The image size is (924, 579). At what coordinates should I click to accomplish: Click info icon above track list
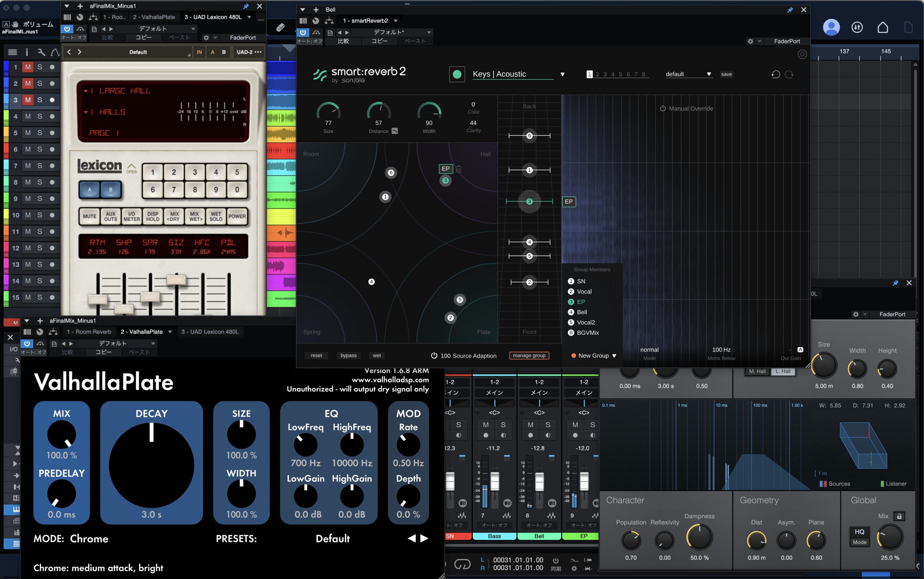coord(27,52)
